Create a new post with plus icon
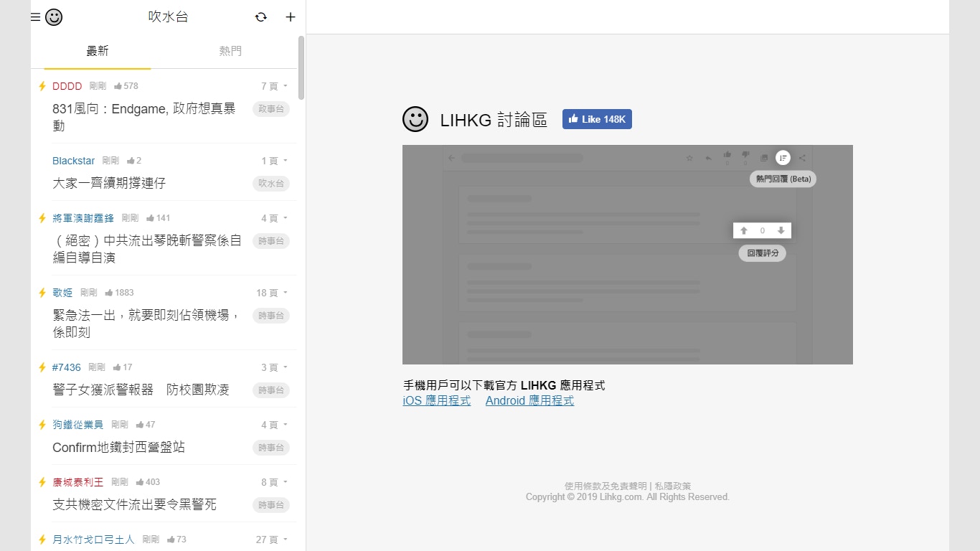Screen dimensions: 980x551 tap(291, 17)
